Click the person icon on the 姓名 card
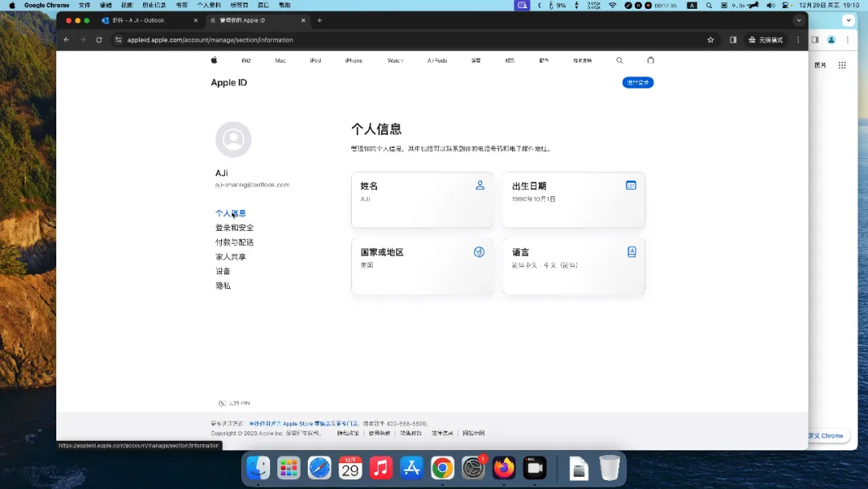Screen dimensions: 868x489 coord(480,185)
